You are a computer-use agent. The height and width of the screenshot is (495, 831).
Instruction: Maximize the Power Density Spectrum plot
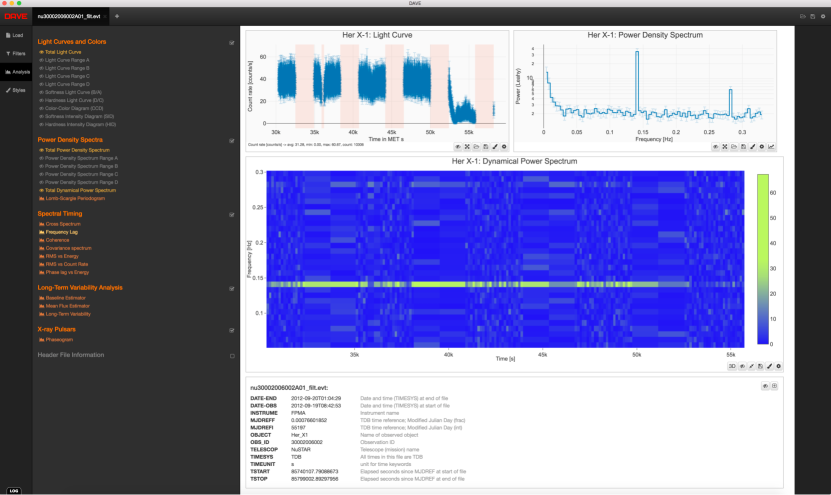(x=724, y=147)
